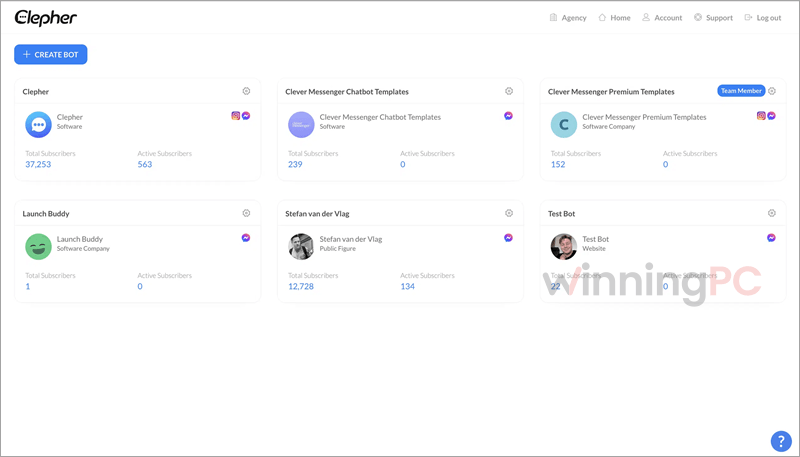
Task: Click the Public Figure category label
Action: (338, 248)
